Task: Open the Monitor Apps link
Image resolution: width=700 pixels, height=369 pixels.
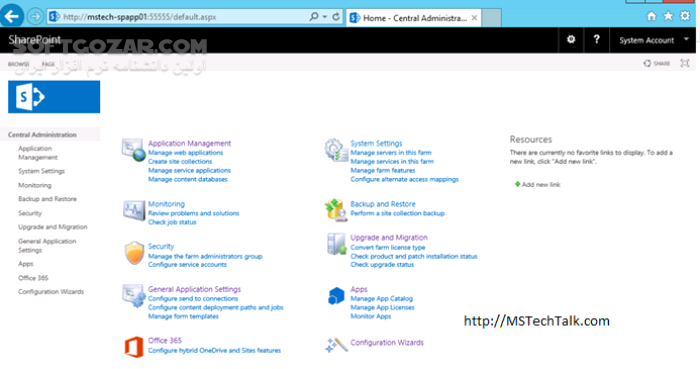Action: (x=371, y=316)
